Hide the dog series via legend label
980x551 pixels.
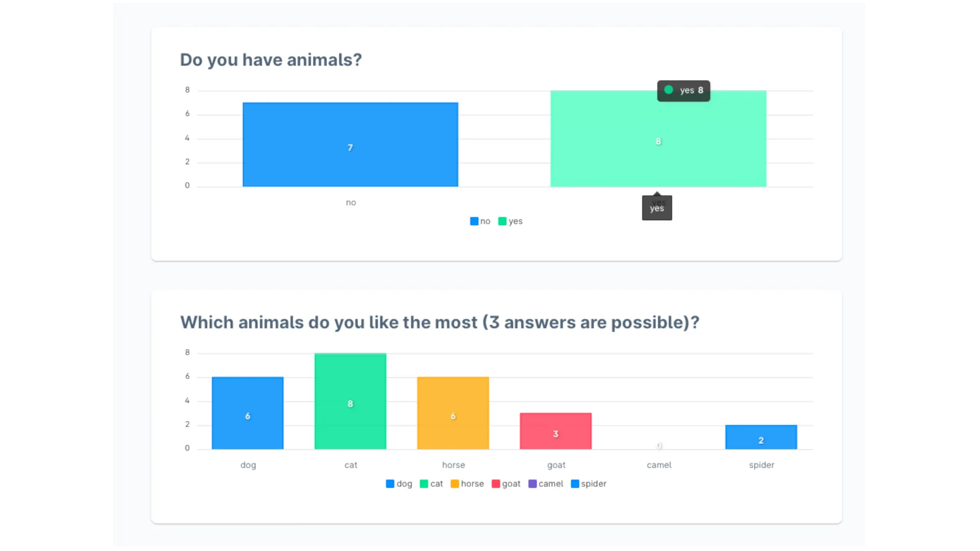(404, 484)
